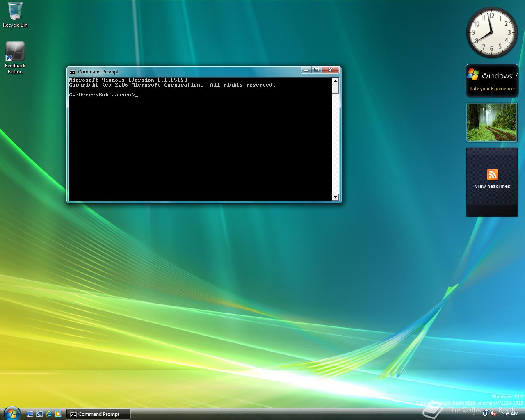Select the Feedback Button desktop shortcut
The image size is (525, 420).
[15, 58]
